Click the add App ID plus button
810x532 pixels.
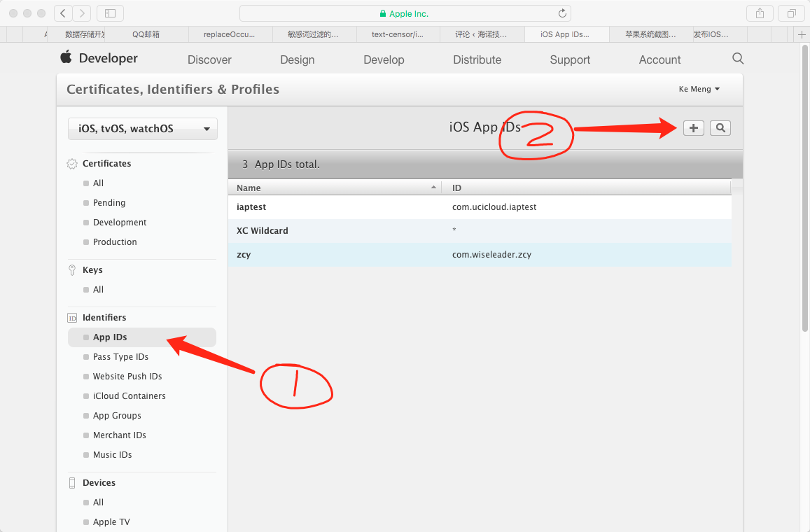(693, 128)
